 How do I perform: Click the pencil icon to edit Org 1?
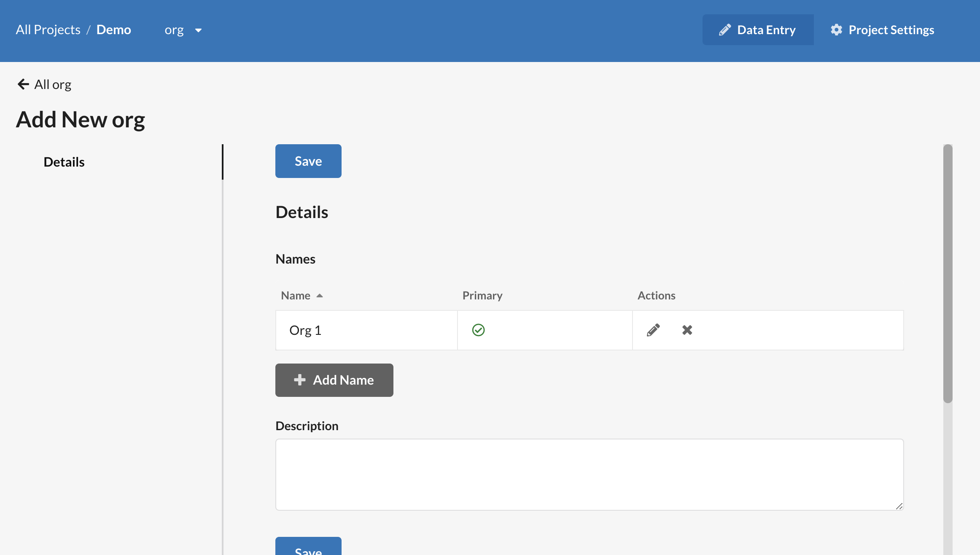(x=653, y=330)
